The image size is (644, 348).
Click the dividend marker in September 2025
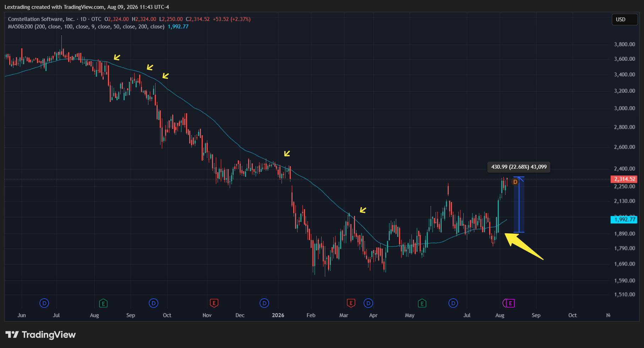click(x=153, y=303)
